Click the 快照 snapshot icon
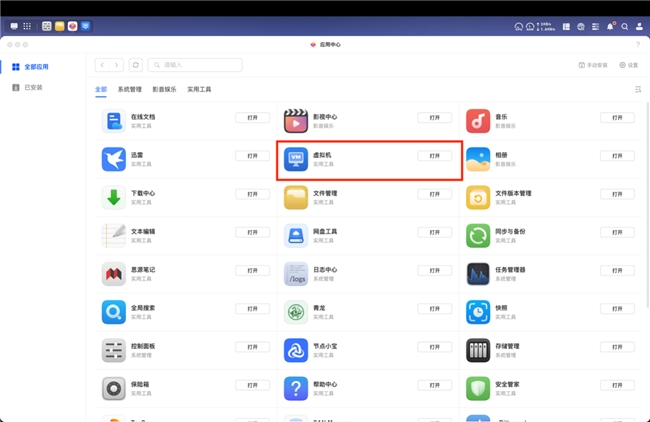The image size is (650, 422). point(478,312)
